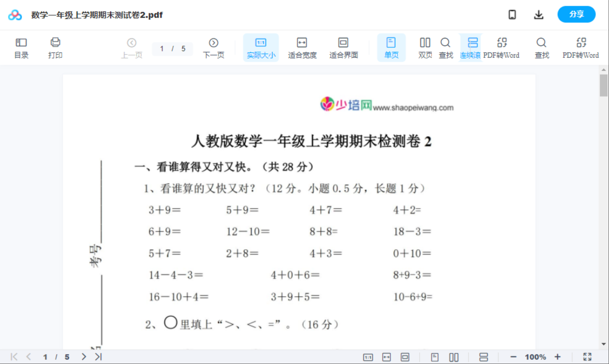This screenshot has width=609, height=364.
Task: Open the 查找 search tool
Action: 446,47
